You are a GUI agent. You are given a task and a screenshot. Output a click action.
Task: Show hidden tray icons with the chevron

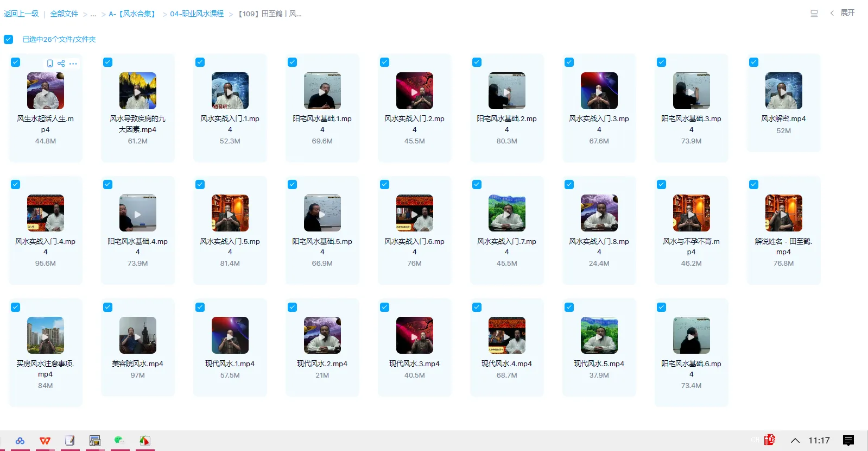click(795, 441)
